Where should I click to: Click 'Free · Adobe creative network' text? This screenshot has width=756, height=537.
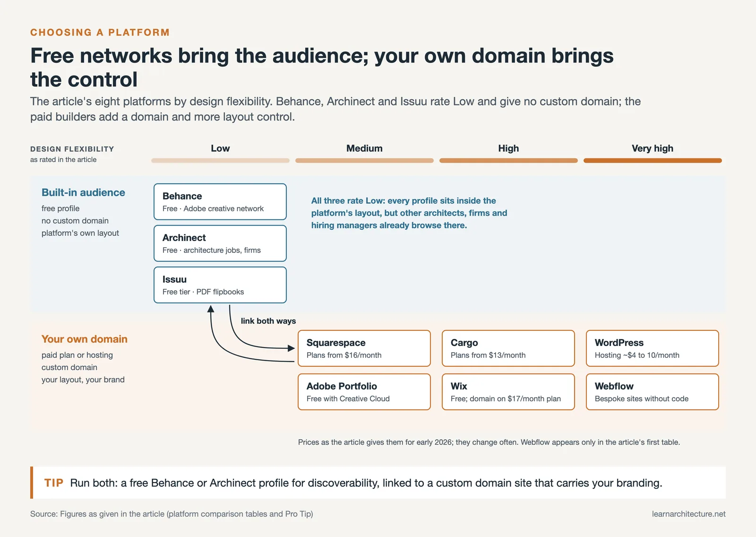pos(213,209)
